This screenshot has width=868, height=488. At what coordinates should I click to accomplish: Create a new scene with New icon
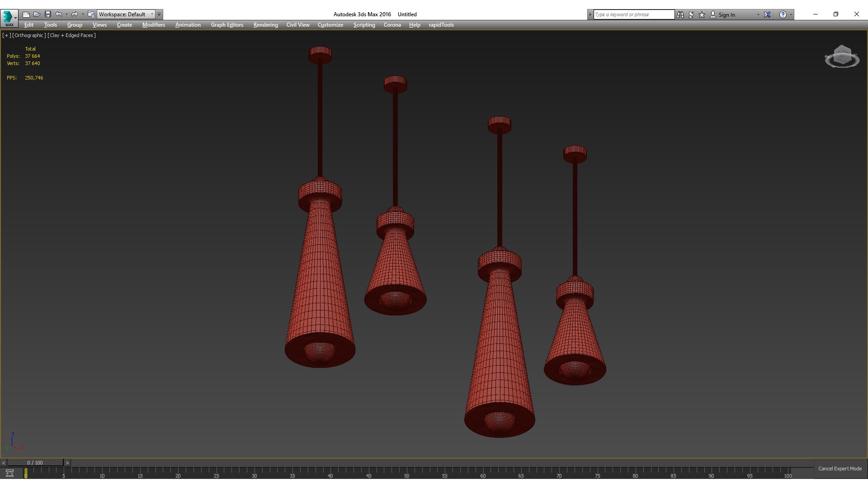coord(26,14)
